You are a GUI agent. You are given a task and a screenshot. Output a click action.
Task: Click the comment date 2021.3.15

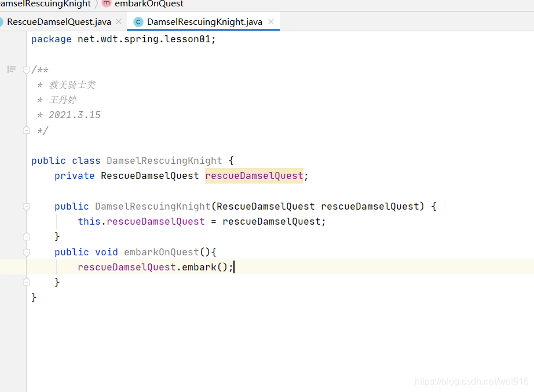(75, 115)
